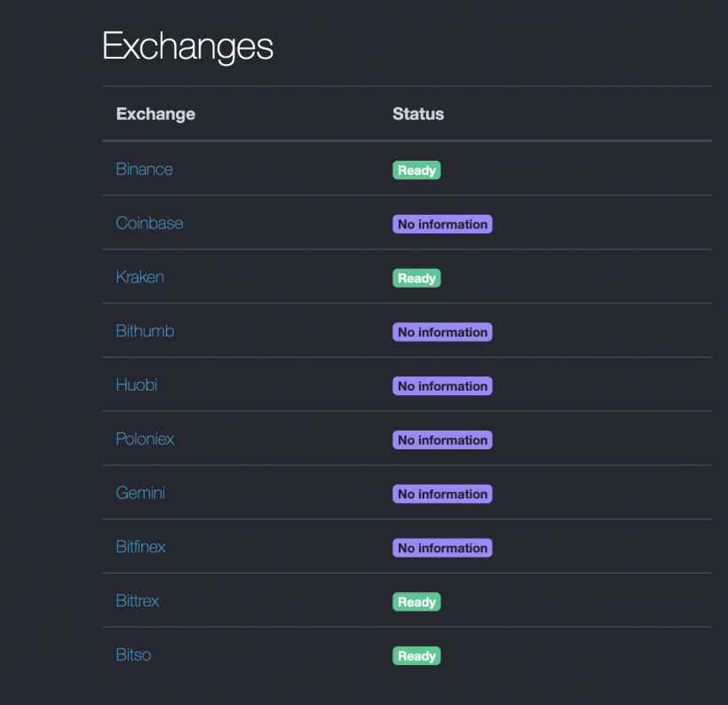Open the Kraken exchange page
Viewport: 728px width, 705px height.
139,277
